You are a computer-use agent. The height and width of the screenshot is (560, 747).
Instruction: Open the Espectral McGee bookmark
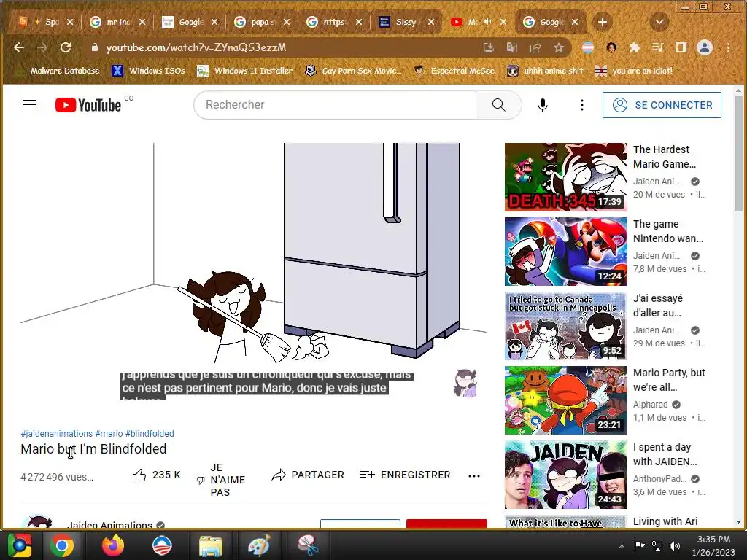pos(454,71)
